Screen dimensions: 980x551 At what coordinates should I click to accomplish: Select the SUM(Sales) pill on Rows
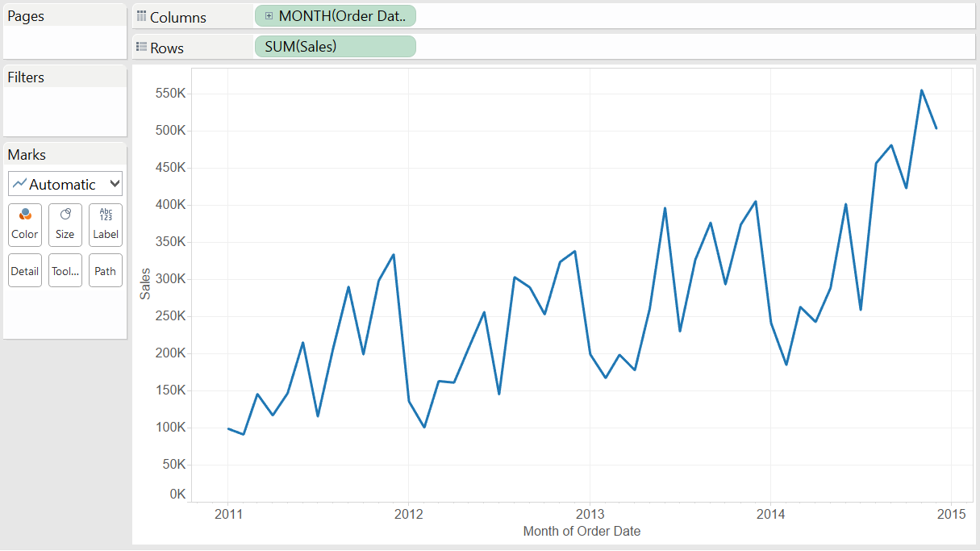click(335, 46)
